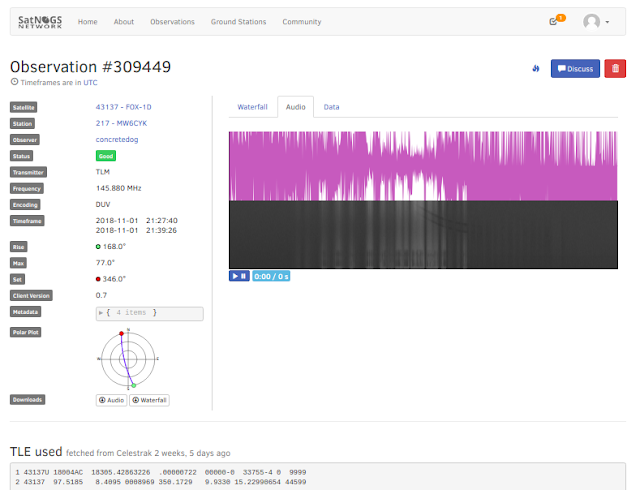Click the Observer label badge
This screenshot has height=490, width=640.
25,140
